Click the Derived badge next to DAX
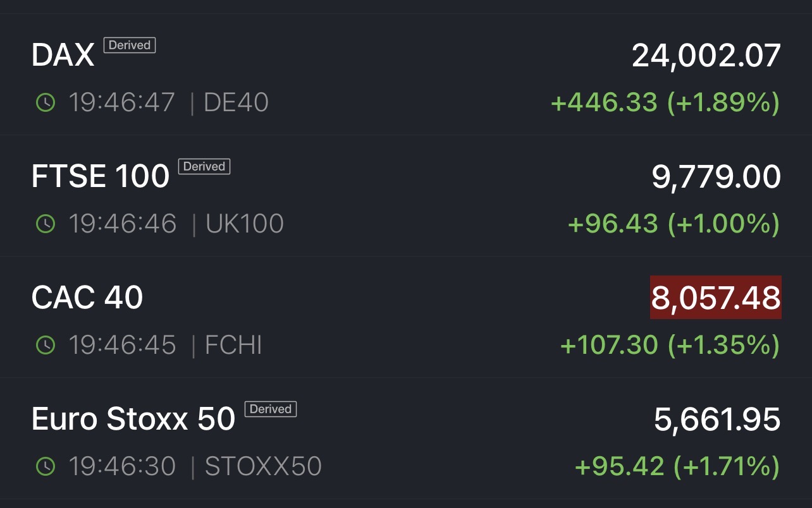This screenshot has width=812, height=508. [x=130, y=45]
